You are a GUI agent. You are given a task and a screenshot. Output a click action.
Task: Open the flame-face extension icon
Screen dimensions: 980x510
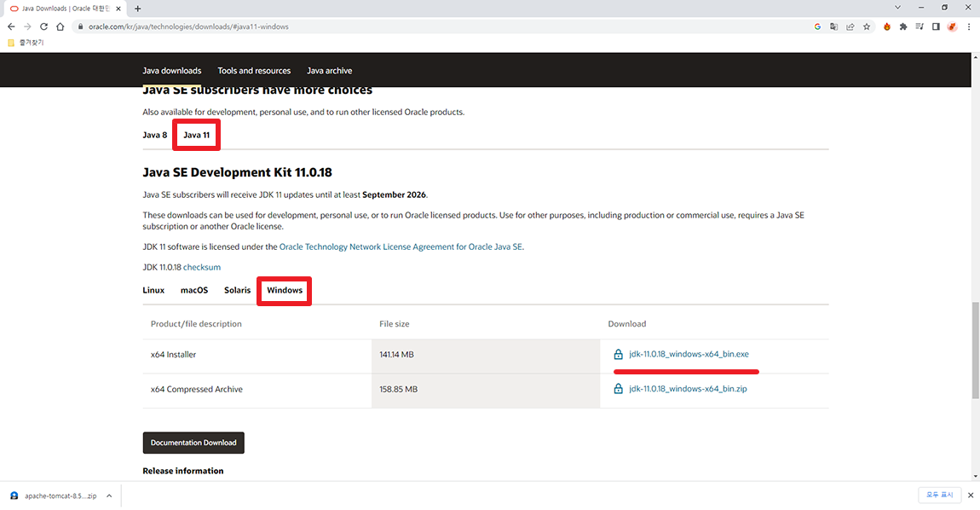(887, 27)
